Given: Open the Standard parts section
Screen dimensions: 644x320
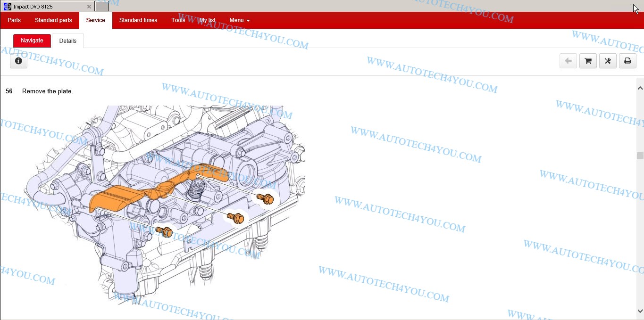Looking at the screenshot, I should 53,20.
